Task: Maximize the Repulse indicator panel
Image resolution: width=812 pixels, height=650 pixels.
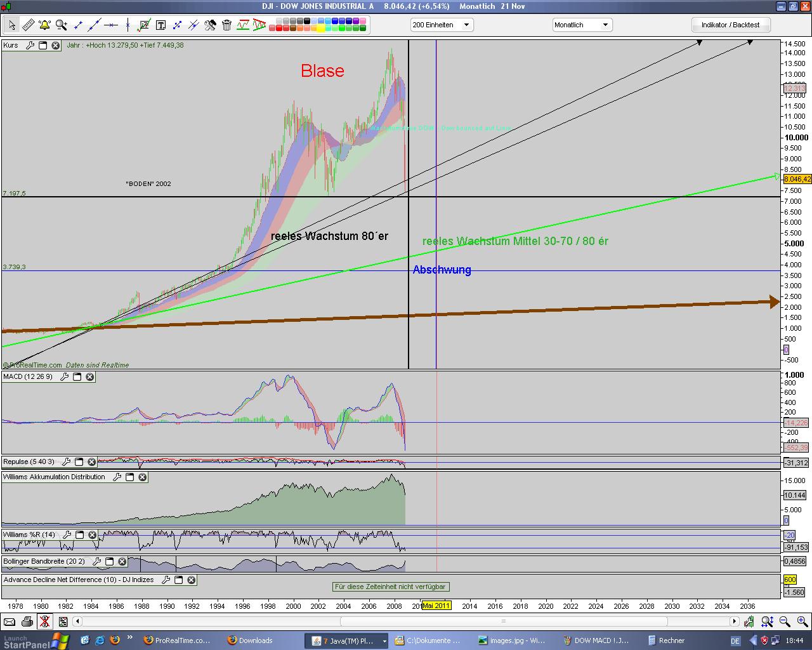Action: pos(79,462)
